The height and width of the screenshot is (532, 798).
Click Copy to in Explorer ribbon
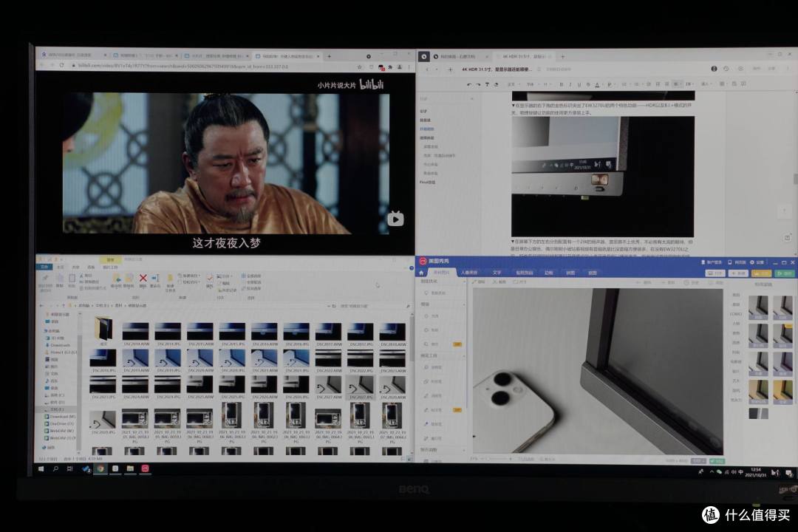[x=129, y=281]
